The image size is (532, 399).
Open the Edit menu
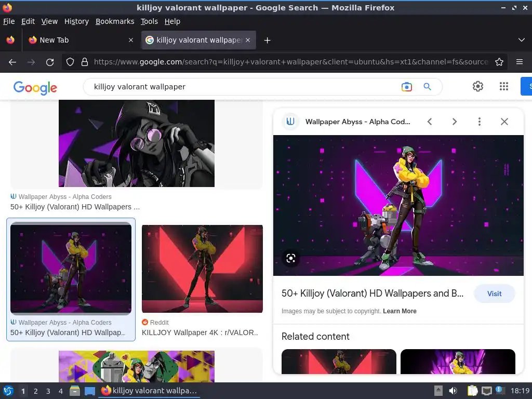pyautogui.click(x=28, y=21)
